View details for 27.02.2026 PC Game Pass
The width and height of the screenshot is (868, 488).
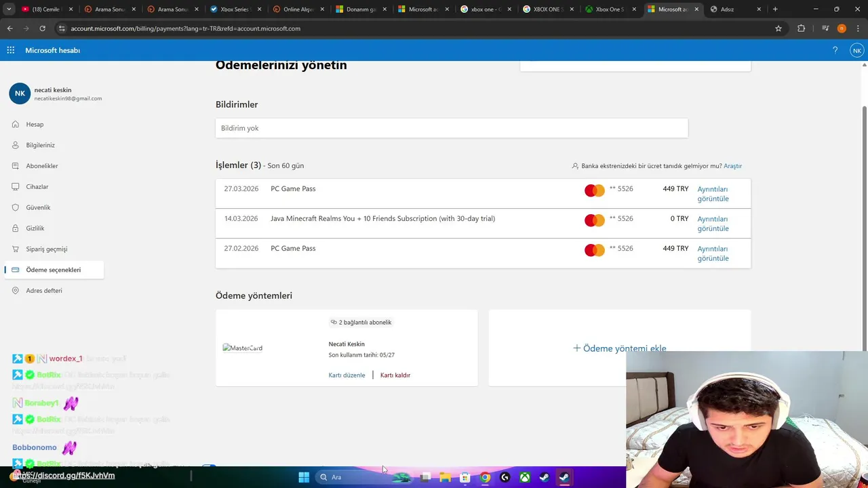713,253
